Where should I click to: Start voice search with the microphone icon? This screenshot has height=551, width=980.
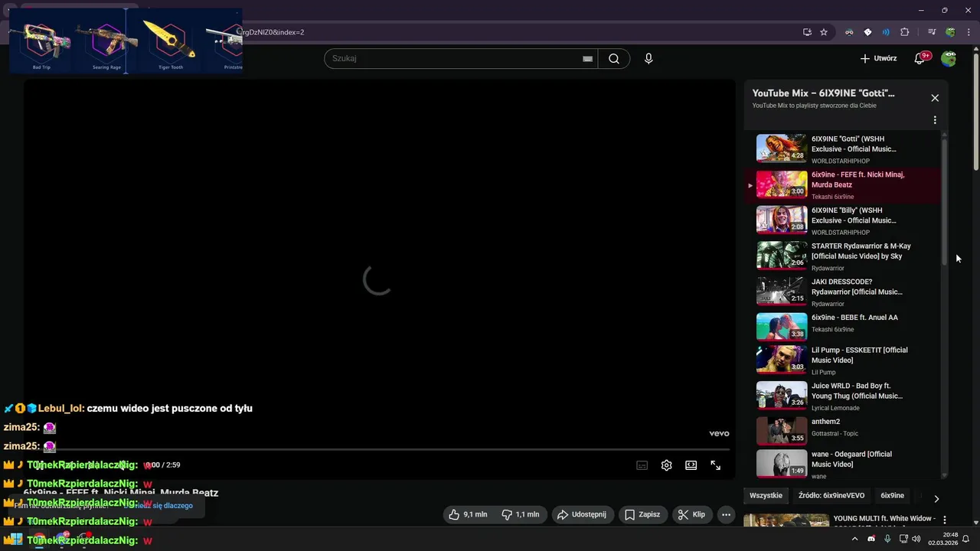click(x=648, y=59)
